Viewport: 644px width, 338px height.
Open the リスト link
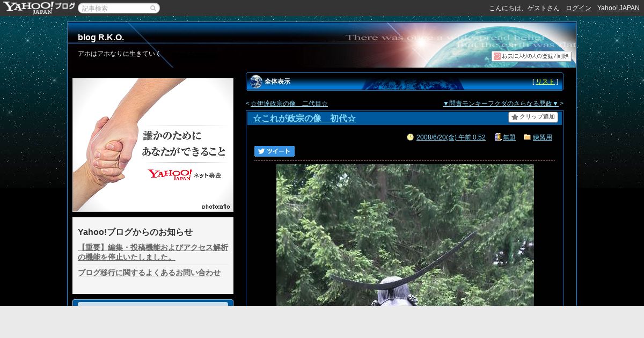point(545,82)
